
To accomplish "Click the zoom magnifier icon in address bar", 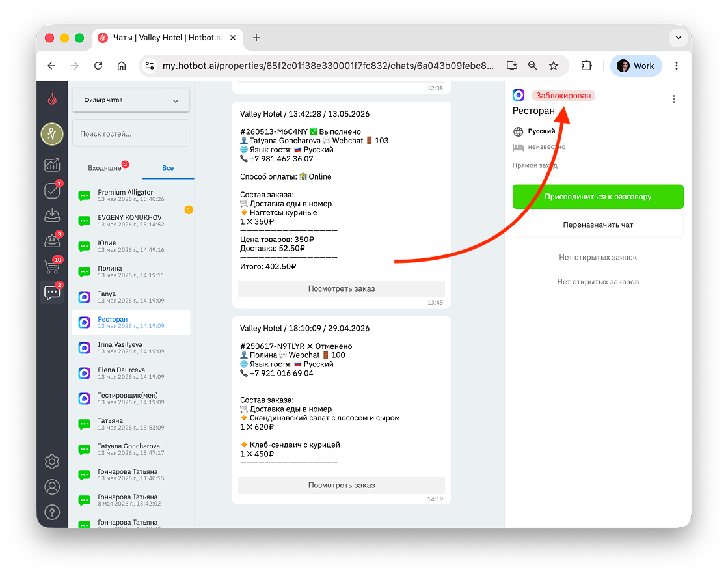I will click(533, 66).
